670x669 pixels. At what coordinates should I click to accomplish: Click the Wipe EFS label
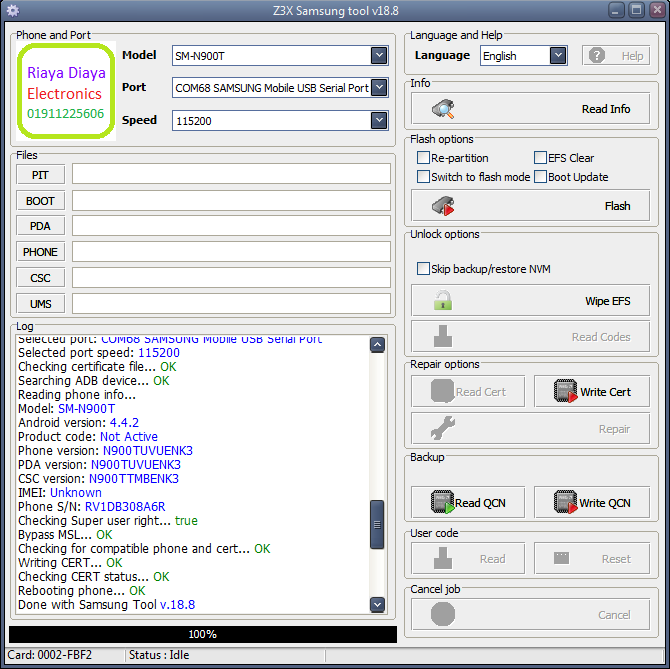click(608, 301)
